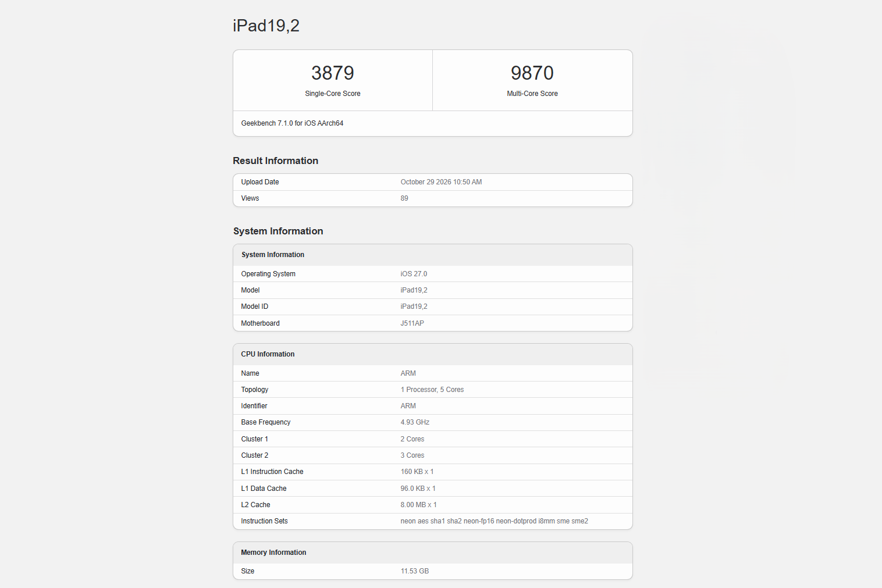The image size is (882, 588).
Task: Click the Identifier row label
Action: click(x=254, y=406)
